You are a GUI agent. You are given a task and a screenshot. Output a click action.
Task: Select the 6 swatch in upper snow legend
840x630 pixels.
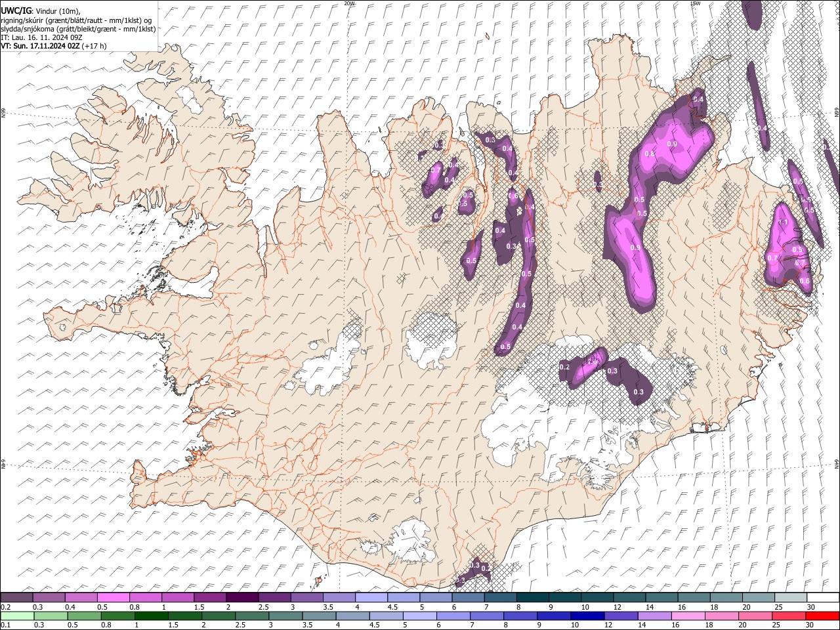(x=468, y=597)
